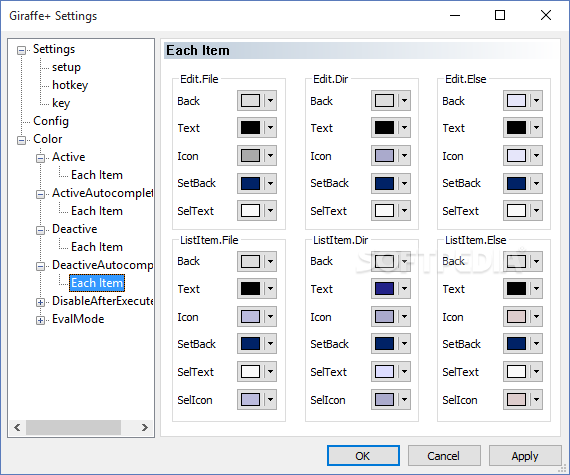Collapse the ActiveAutocomplete tree node

coord(40,194)
